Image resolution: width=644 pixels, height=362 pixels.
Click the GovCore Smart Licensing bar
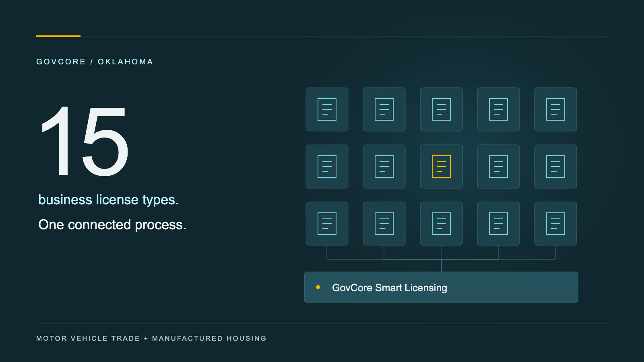tap(441, 287)
